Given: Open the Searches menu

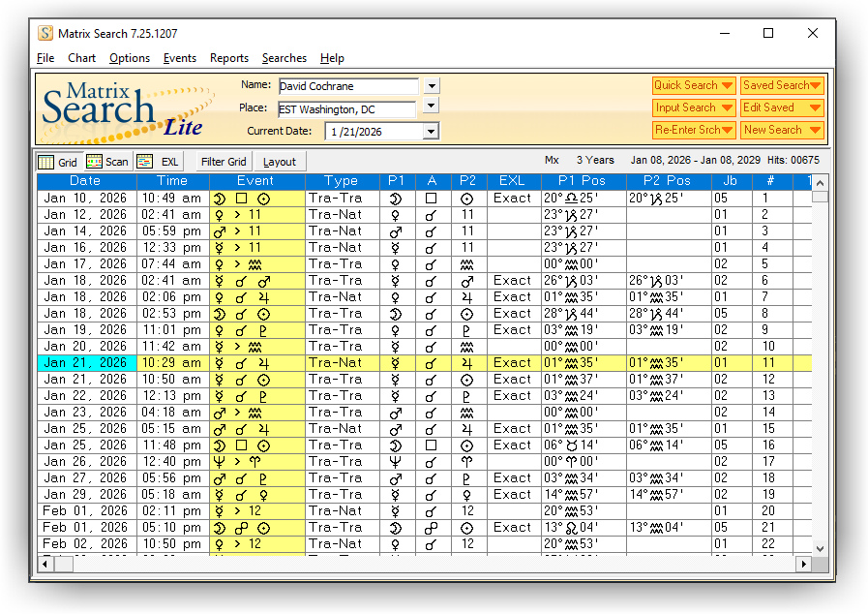Looking at the screenshot, I should coord(284,58).
